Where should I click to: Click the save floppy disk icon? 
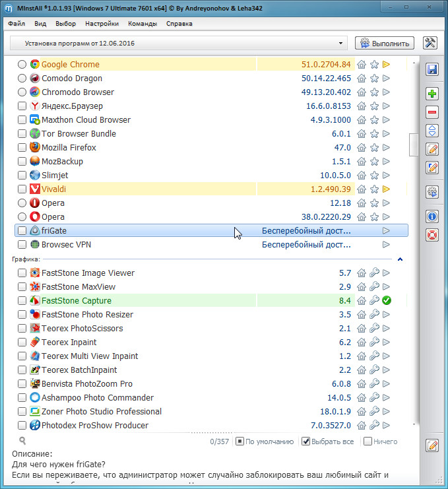click(432, 69)
